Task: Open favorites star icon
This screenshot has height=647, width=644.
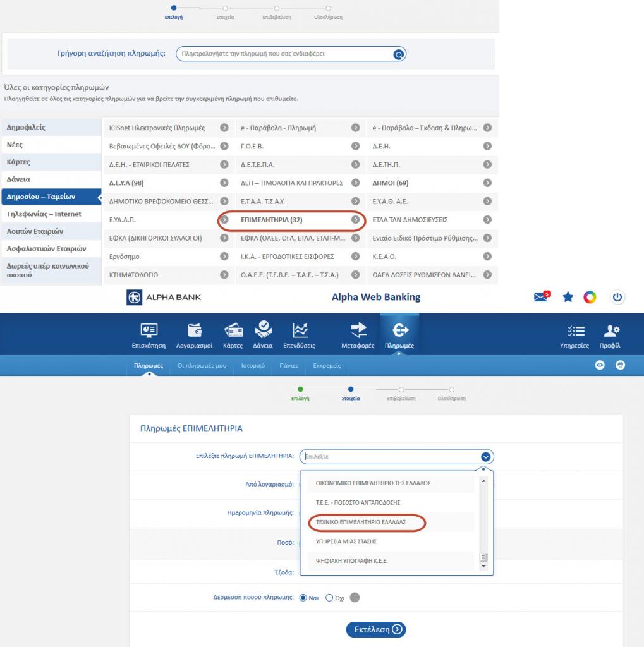Action: (x=568, y=297)
